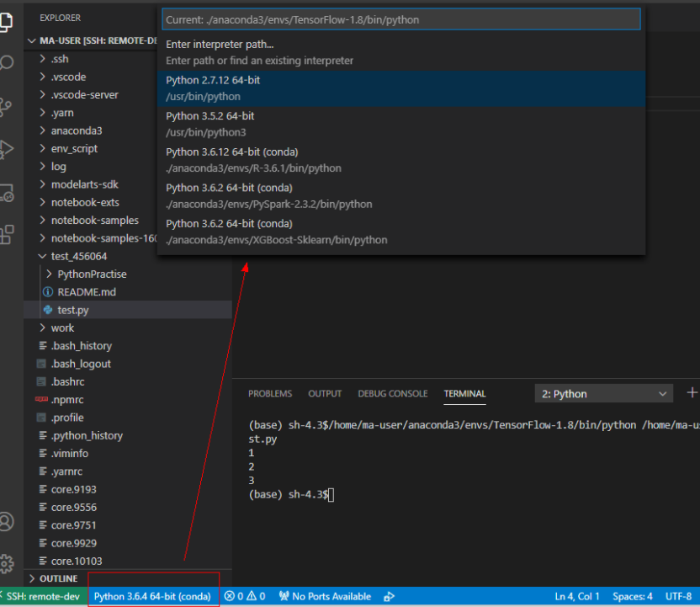The height and width of the screenshot is (607, 700).
Task: Click Python 3.6.4 64-bit (conda) status item
Action: pyautogui.click(x=152, y=596)
